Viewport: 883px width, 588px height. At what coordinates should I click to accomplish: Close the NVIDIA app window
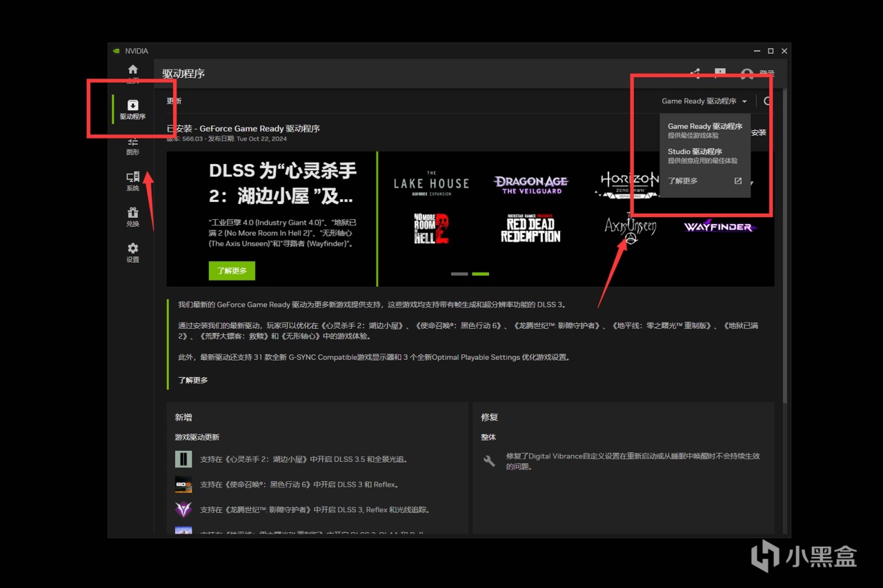point(783,51)
